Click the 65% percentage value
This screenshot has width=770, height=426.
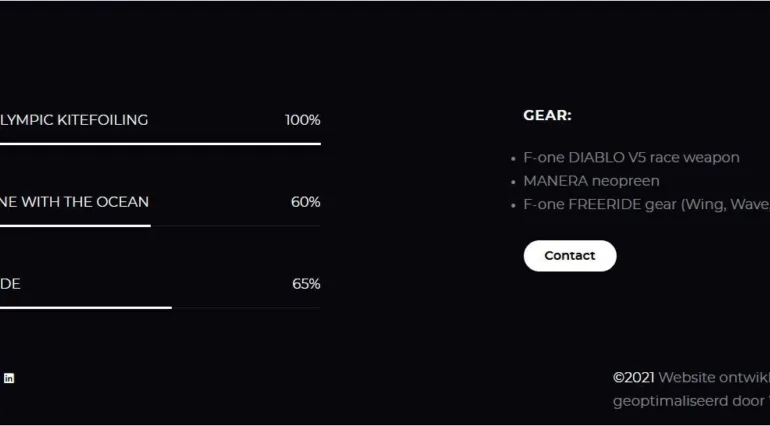305,284
